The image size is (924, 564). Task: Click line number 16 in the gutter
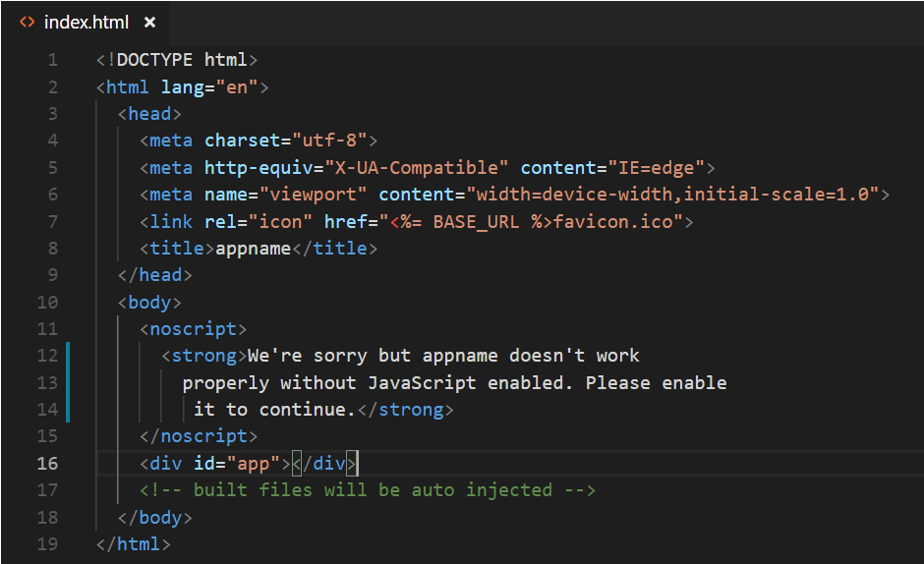[47, 463]
